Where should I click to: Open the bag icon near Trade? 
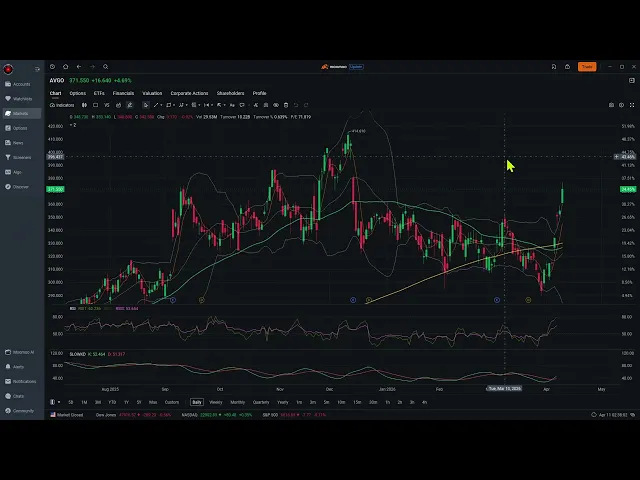pos(567,67)
